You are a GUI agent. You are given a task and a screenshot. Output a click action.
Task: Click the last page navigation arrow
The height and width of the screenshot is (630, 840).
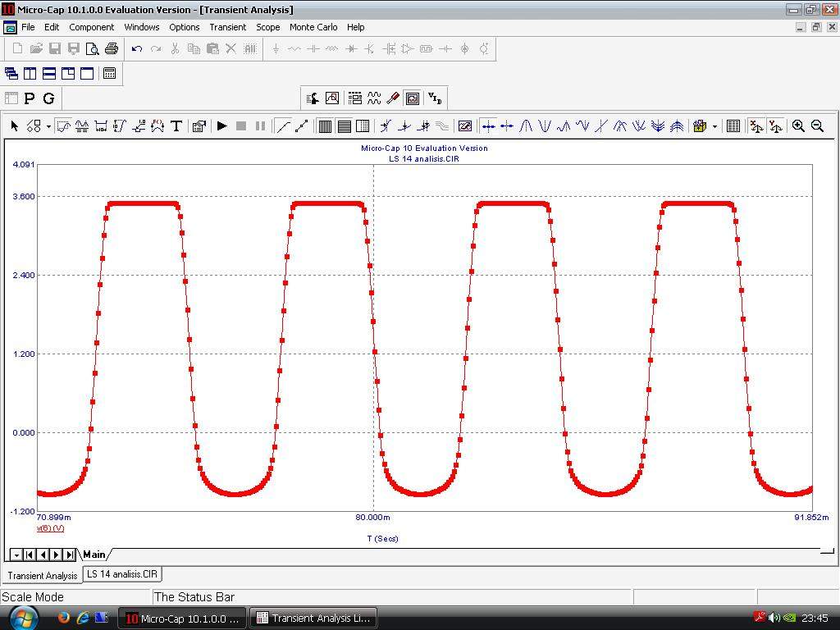point(70,555)
